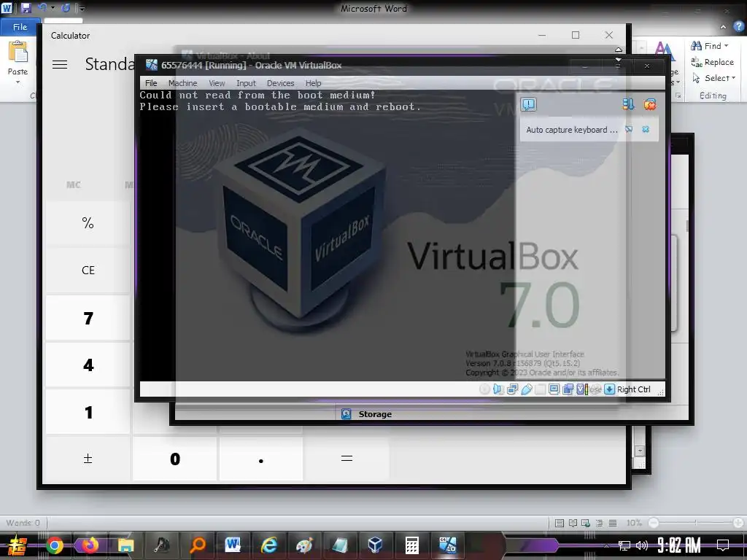The height and width of the screenshot is (560, 747).
Task: Open Paint from the taskbar
Action: click(x=304, y=545)
